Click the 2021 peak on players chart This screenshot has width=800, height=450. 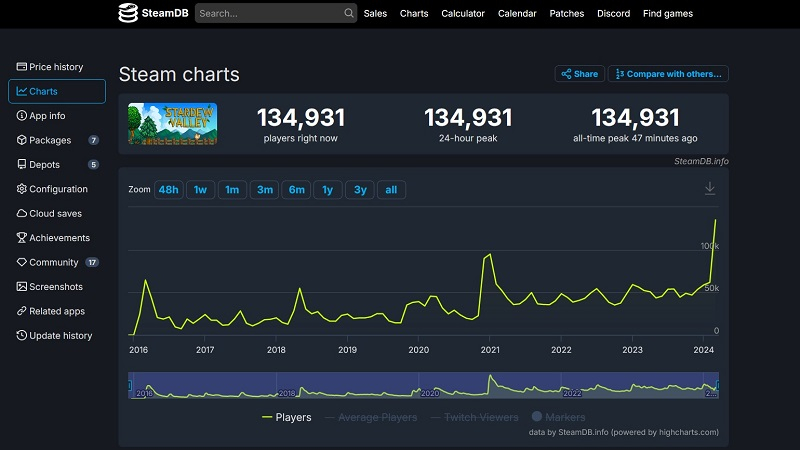[490, 254]
